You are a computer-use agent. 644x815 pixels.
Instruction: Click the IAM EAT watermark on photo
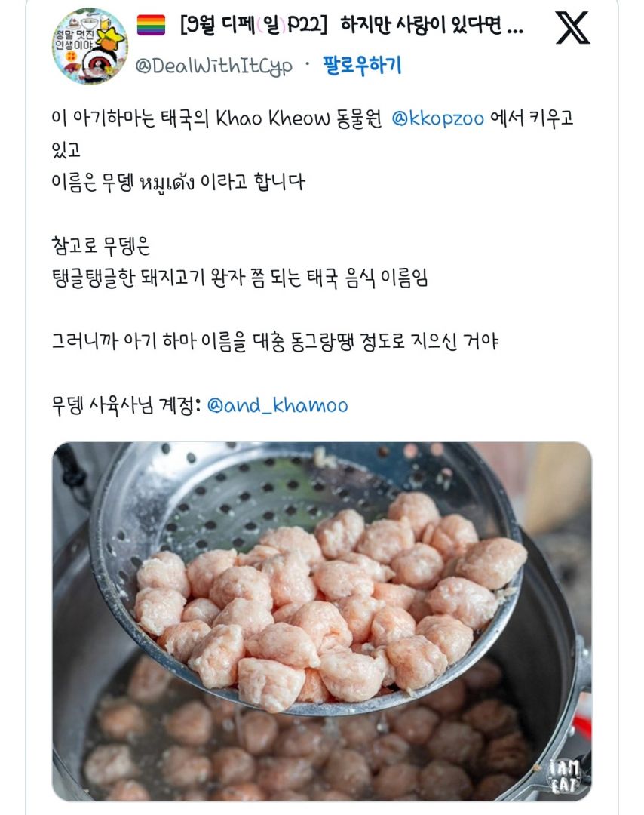point(565,775)
